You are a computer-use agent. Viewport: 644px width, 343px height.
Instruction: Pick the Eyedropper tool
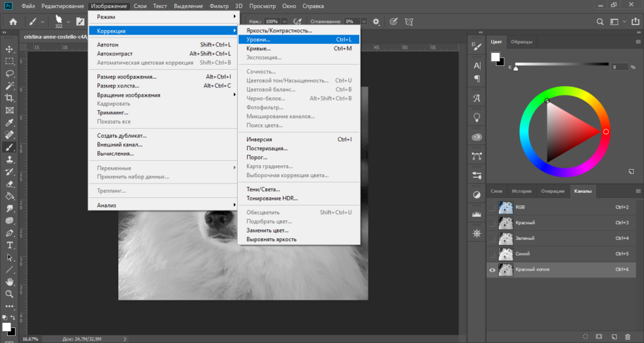[x=9, y=122]
